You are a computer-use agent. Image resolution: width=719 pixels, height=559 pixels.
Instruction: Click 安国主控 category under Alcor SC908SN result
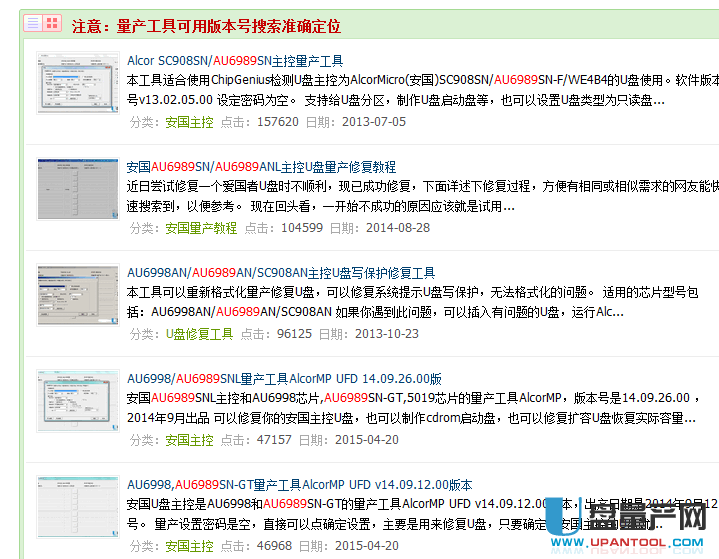point(189,122)
